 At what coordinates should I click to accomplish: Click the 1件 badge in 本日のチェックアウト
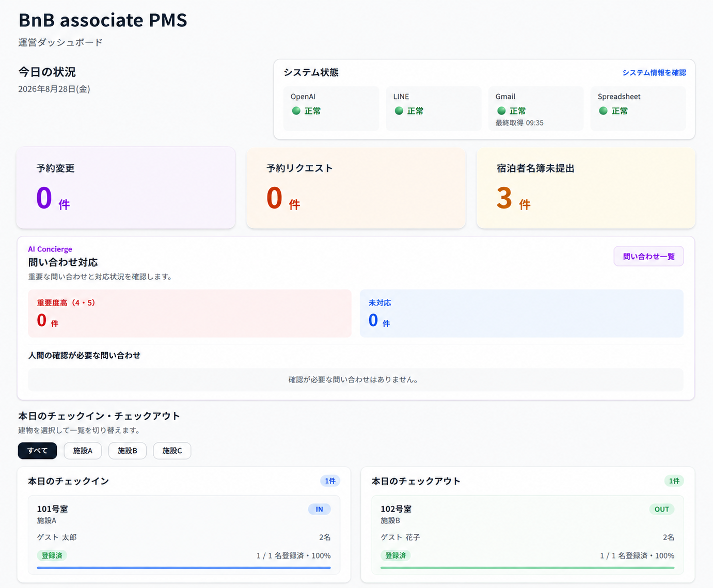(x=674, y=481)
